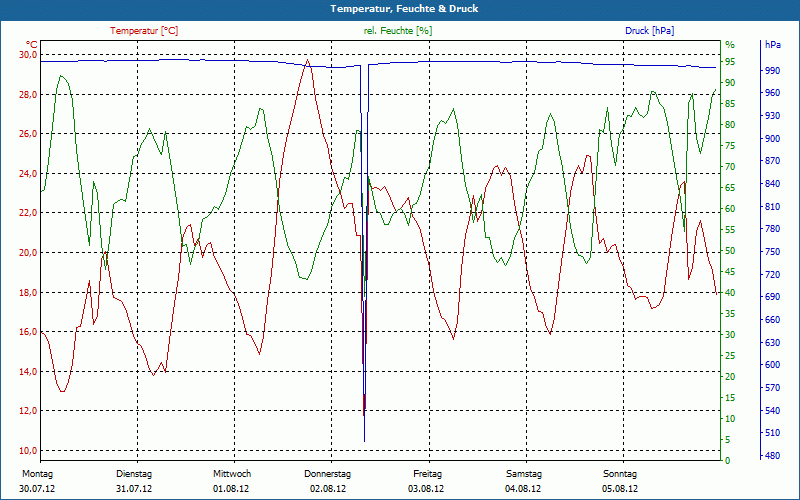Click the '810' value on the blue pressure axis

[x=772, y=207]
